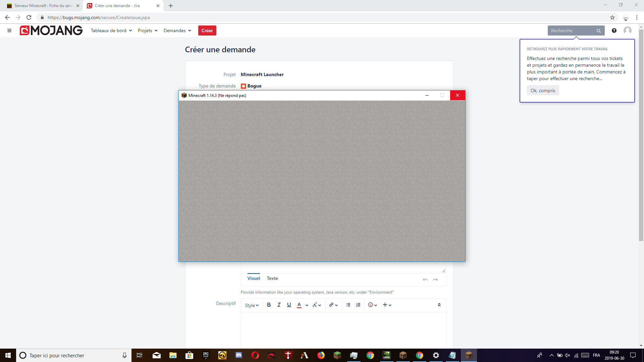Open the text color picker arrow
644x362 pixels.
[x=307, y=305]
